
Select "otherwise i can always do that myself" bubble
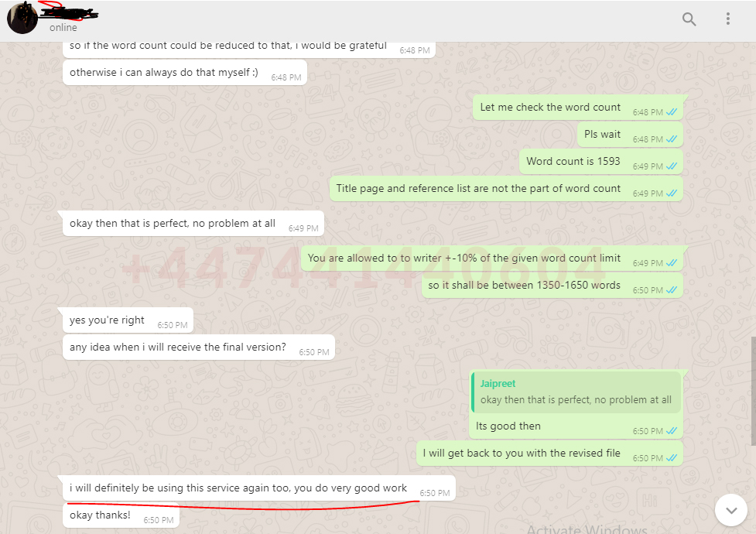click(185, 72)
